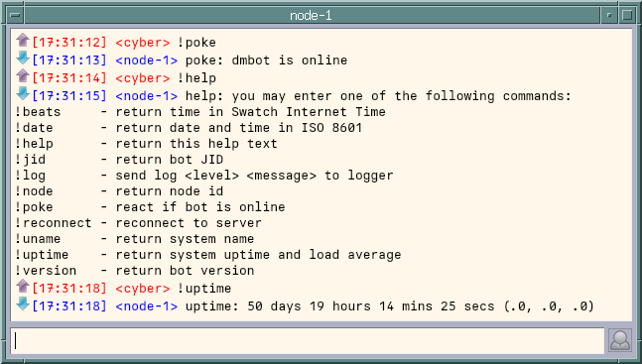The image size is (642, 364).
Task: Click the incoming arrow icon by uptime reply
Action: pyautogui.click(x=23, y=303)
